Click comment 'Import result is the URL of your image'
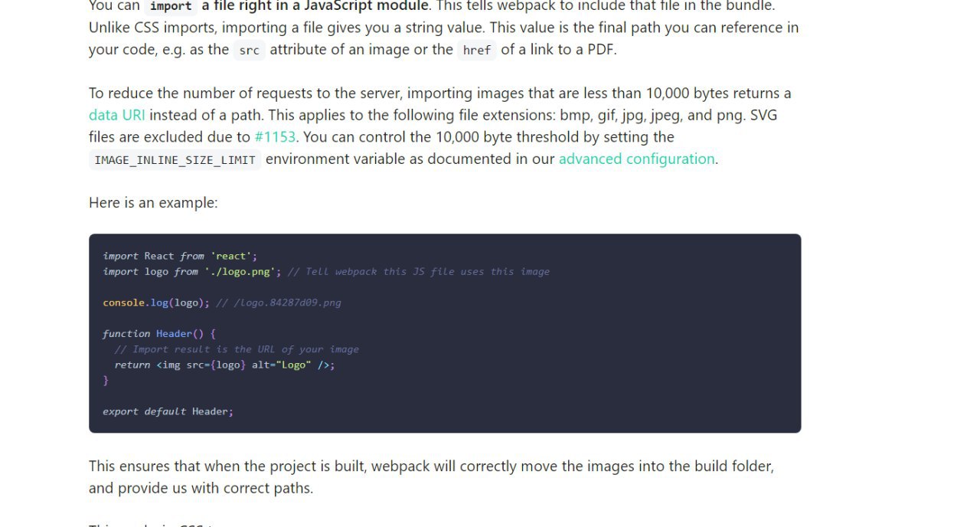980x527 pixels. click(237, 349)
